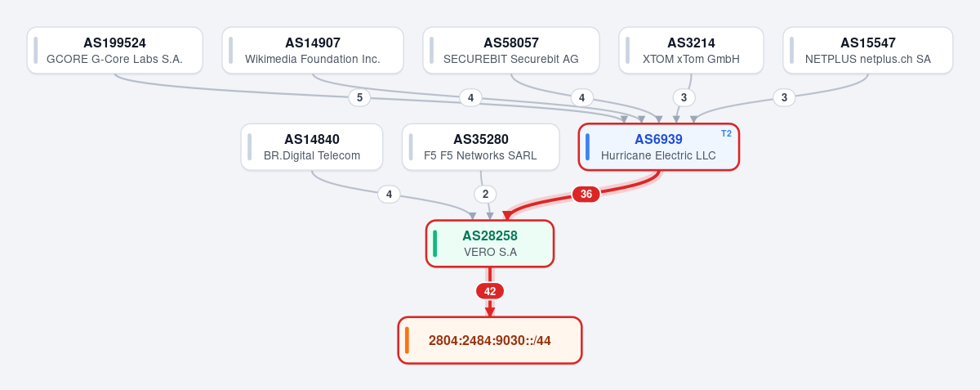Click the green color bar on AS28258

click(x=434, y=244)
